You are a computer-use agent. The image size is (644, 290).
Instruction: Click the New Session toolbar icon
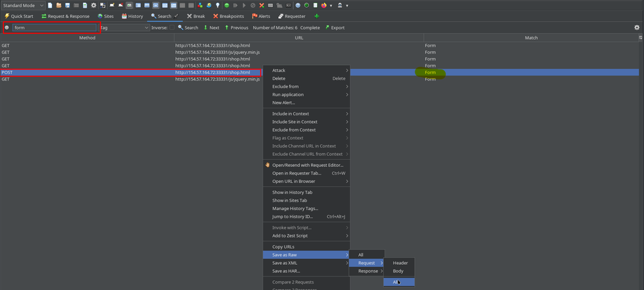click(x=50, y=5)
